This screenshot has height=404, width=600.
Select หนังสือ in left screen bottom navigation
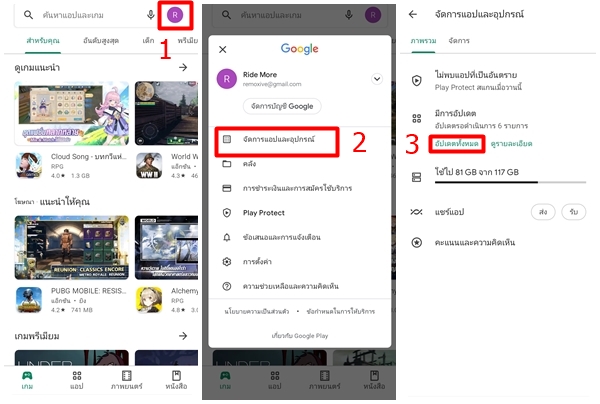pos(176,380)
